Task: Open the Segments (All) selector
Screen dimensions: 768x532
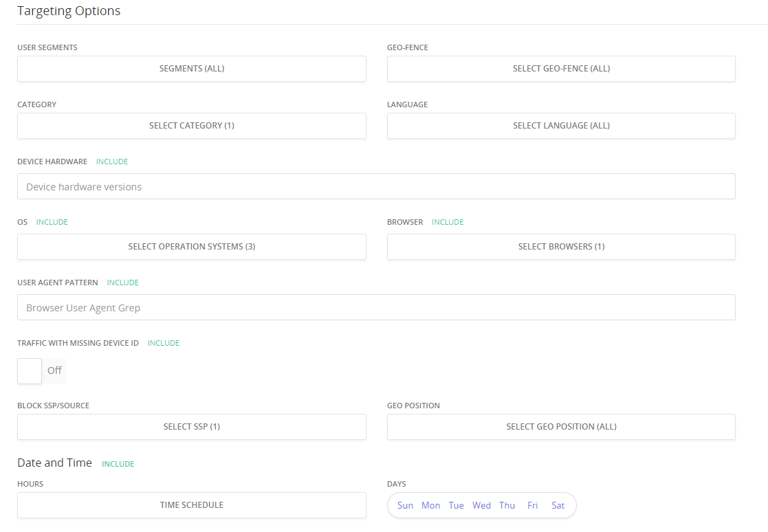Action: click(x=191, y=69)
